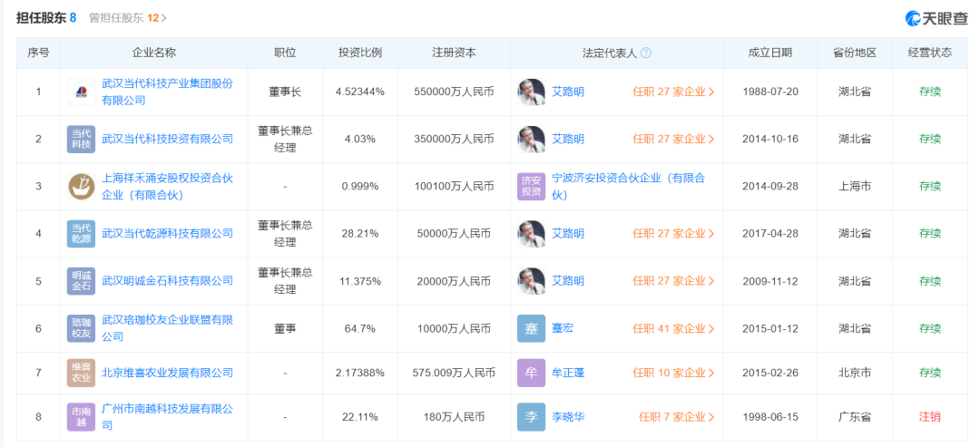Viewport: 980px width, 447px height.
Task: Open the 担任股东 tab
Action: (46, 17)
